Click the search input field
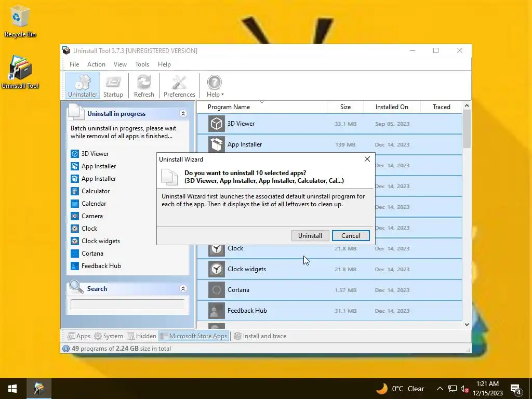This screenshot has height=399, width=532. pyautogui.click(x=128, y=304)
